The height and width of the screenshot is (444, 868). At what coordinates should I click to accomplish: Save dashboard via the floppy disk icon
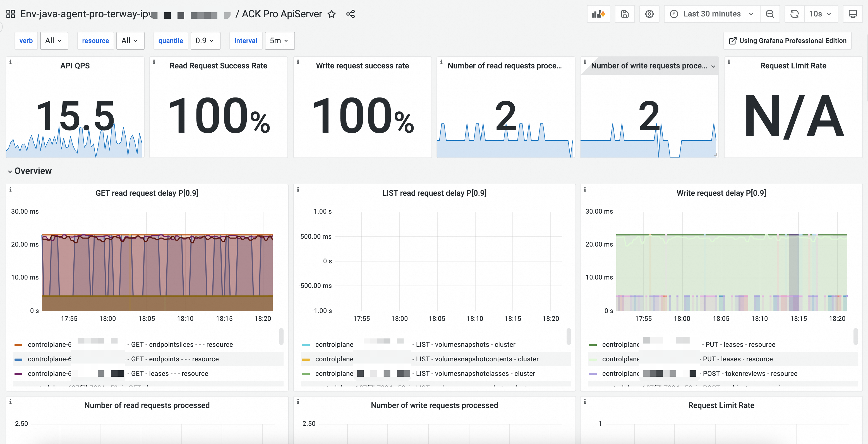point(624,14)
